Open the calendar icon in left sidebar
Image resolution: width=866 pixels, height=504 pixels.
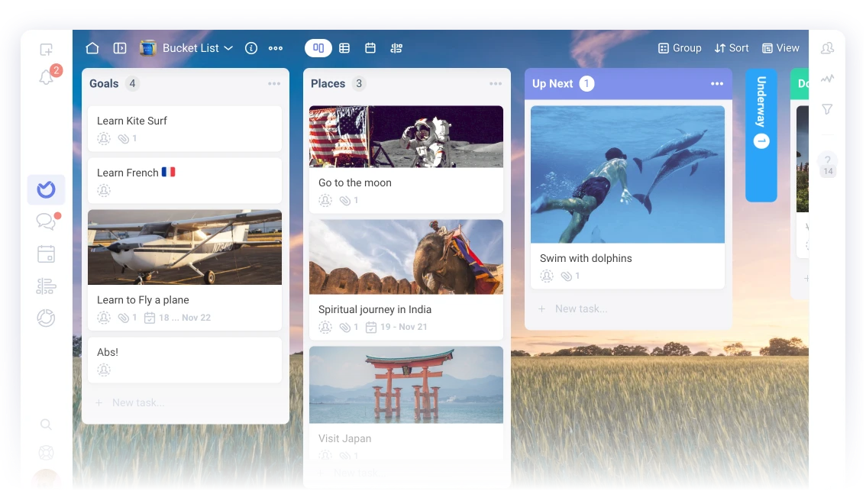46,254
